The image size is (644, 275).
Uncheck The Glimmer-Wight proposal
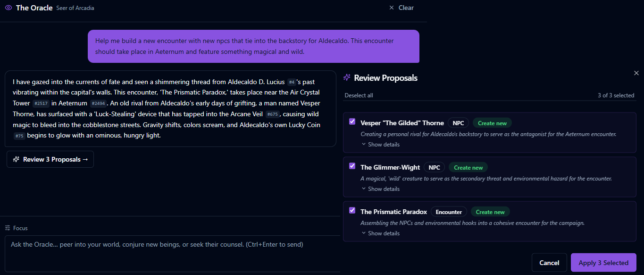coord(352,166)
